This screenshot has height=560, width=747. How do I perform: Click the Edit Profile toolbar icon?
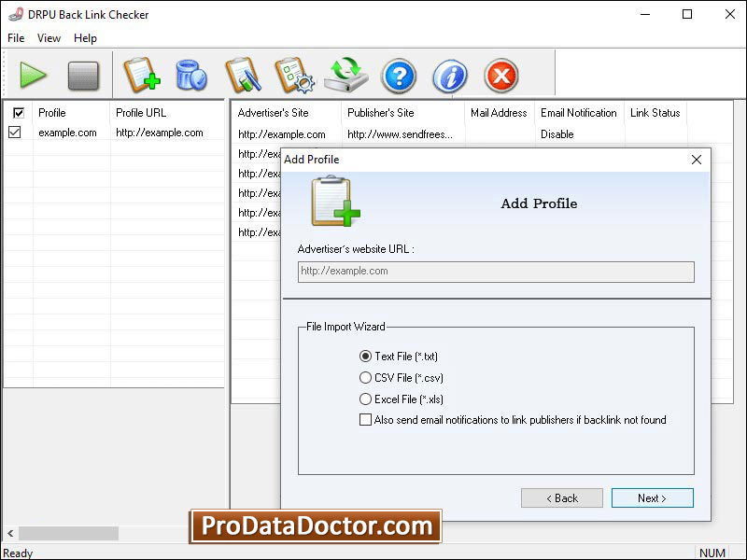pyautogui.click(x=244, y=76)
